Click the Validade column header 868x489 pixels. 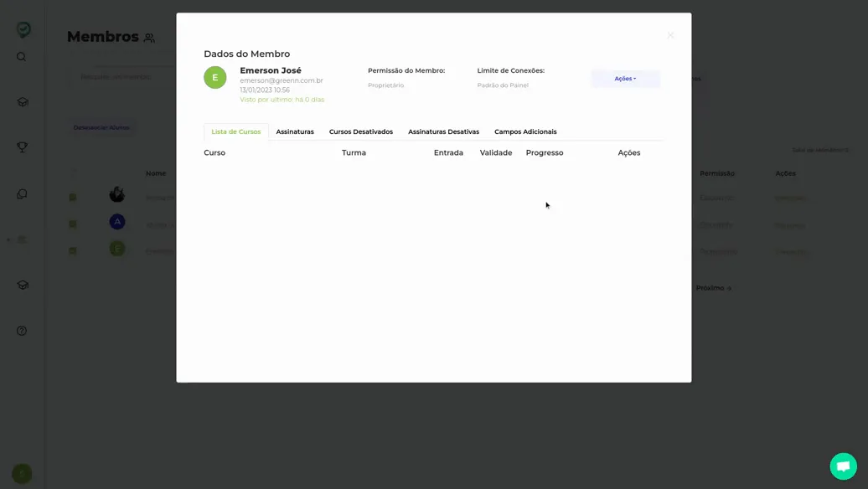click(x=496, y=152)
